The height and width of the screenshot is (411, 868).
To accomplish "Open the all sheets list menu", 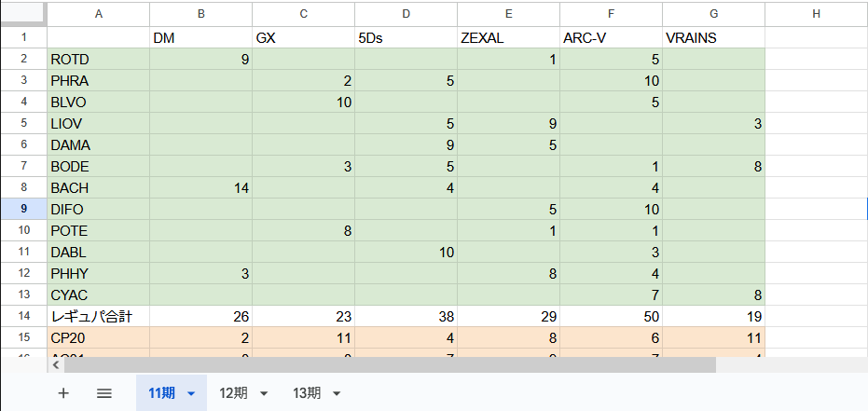I will (x=104, y=393).
